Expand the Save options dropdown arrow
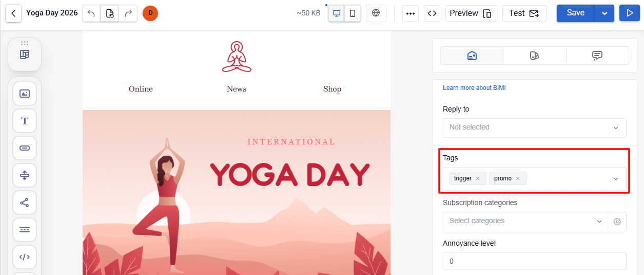 coord(604,13)
